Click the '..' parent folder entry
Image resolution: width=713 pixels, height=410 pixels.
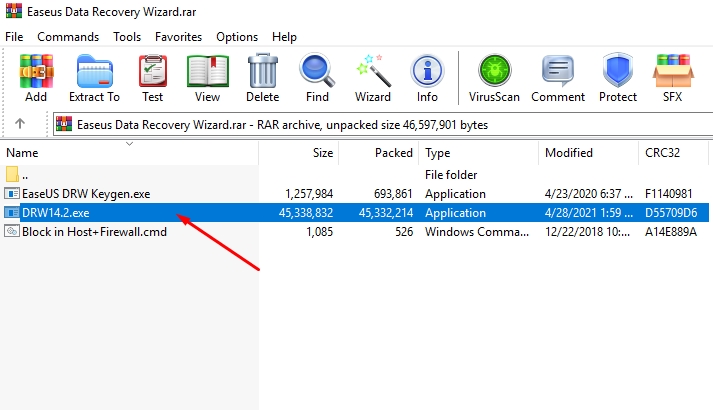tap(25, 175)
